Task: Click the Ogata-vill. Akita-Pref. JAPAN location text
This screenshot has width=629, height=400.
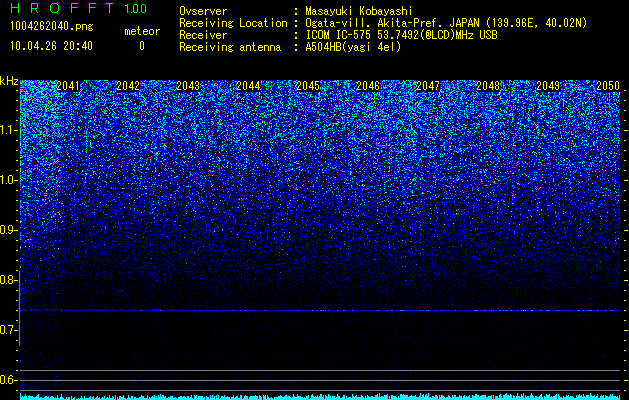Action: click(x=446, y=23)
